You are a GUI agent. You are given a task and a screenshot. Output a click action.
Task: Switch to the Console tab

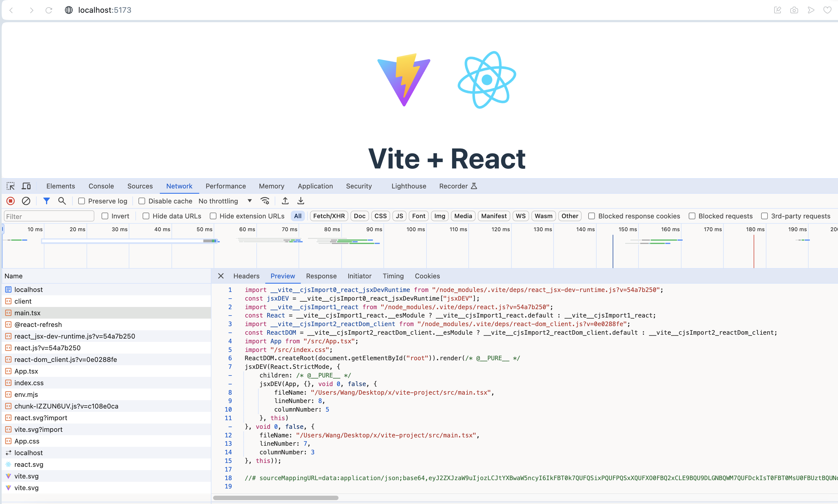pyautogui.click(x=101, y=186)
